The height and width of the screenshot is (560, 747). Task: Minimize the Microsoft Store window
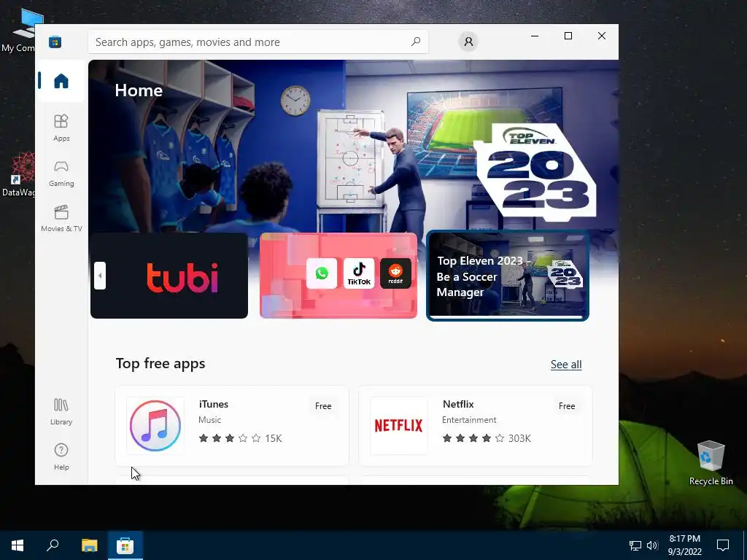tap(535, 36)
